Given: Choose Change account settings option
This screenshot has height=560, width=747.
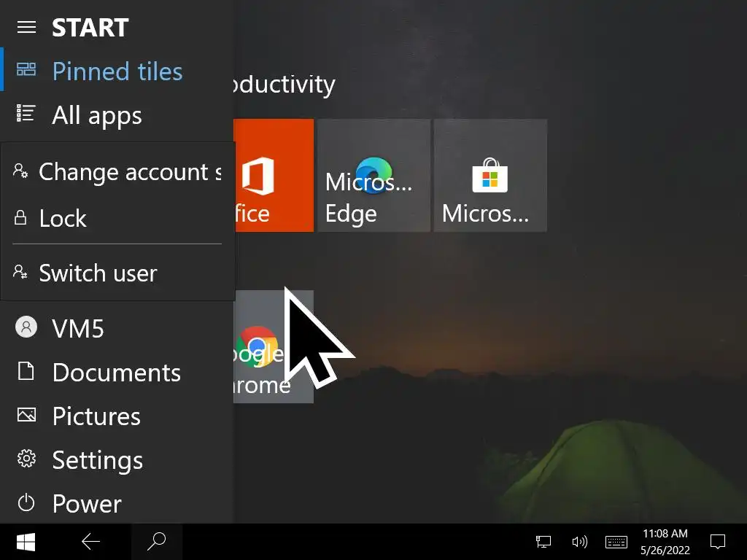Looking at the screenshot, I should coord(117,171).
